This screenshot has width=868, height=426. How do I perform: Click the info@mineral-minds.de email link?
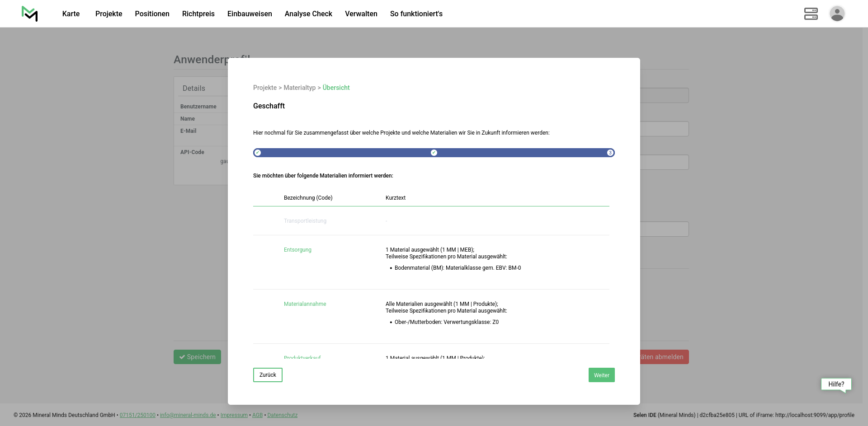(x=188, y=415)
